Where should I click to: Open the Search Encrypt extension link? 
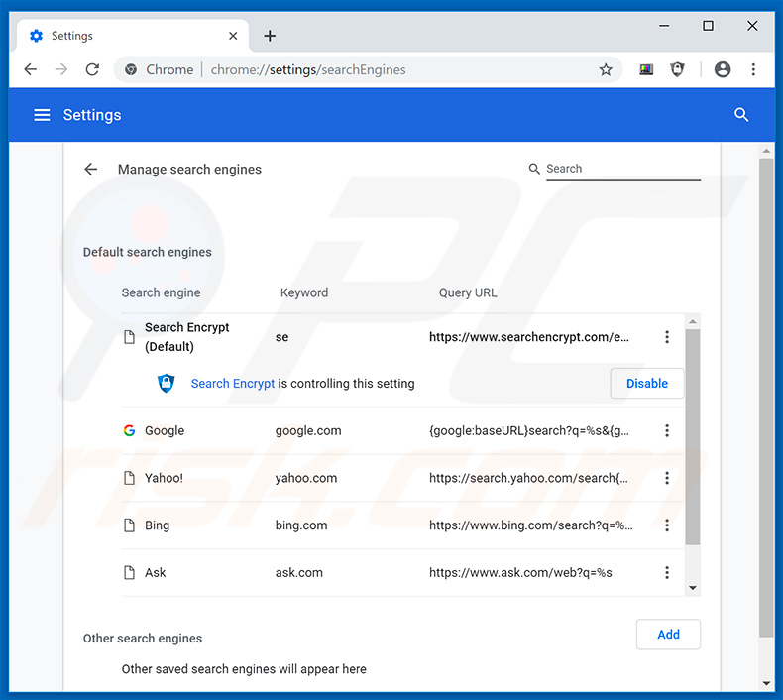[x=233, y=384]
